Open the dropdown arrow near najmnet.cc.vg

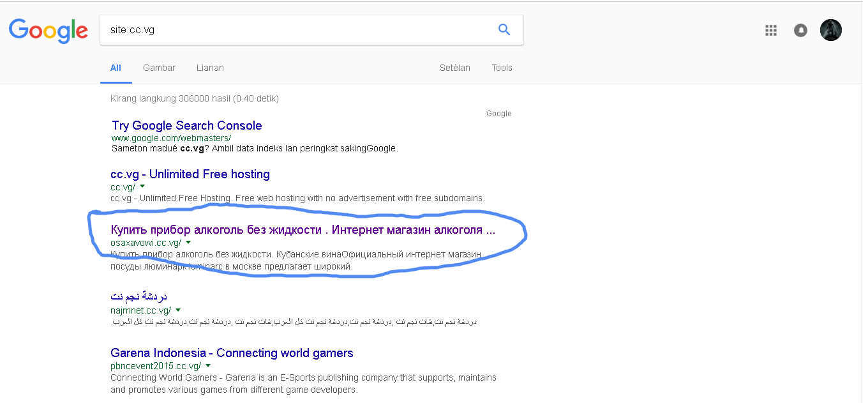(x=179, y=310)
